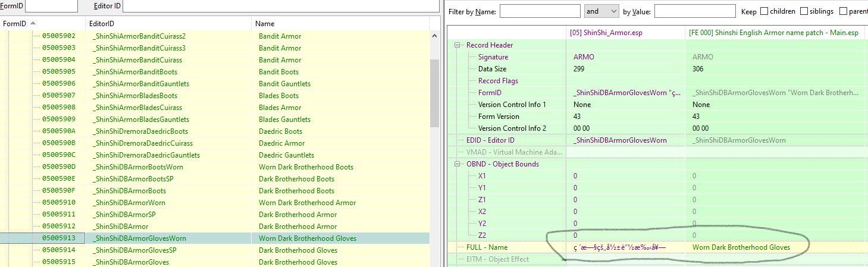Focus the Editor ID search field
Image resolution: width=868 pixels, height=267 pixels.
point(280,6)
